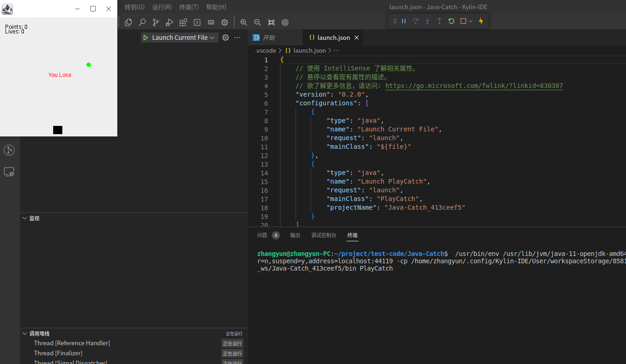Switch to the 输出 panel tab
626x364 pixels.
[x=295, y=235]
